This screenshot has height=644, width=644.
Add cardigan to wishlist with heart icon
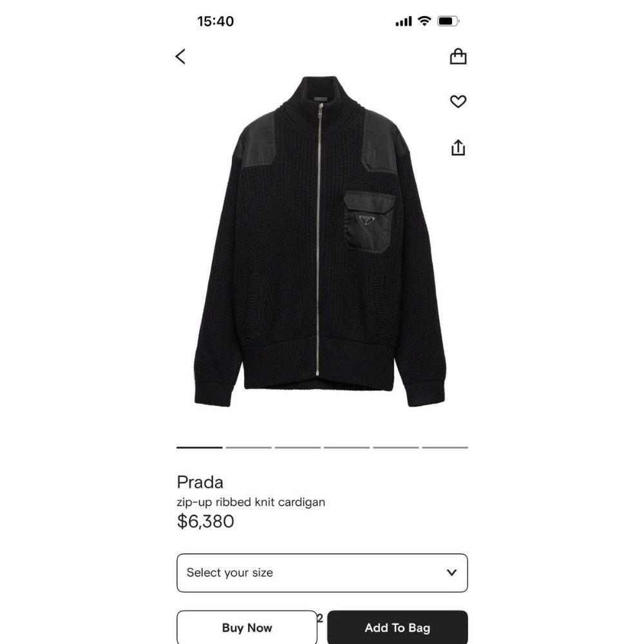click(x=458, y=102)
